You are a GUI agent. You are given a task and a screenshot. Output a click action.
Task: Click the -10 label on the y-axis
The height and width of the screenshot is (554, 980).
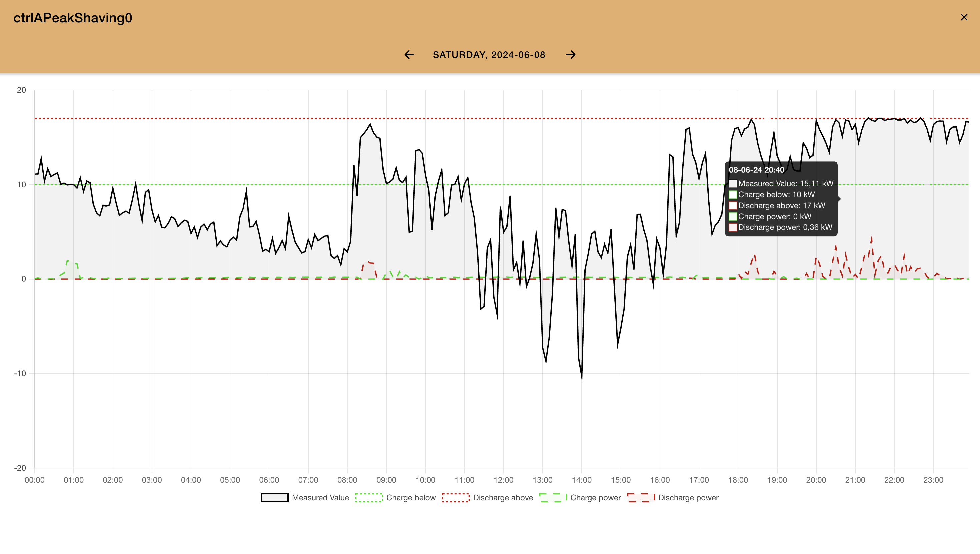click(x=20, y=373)
